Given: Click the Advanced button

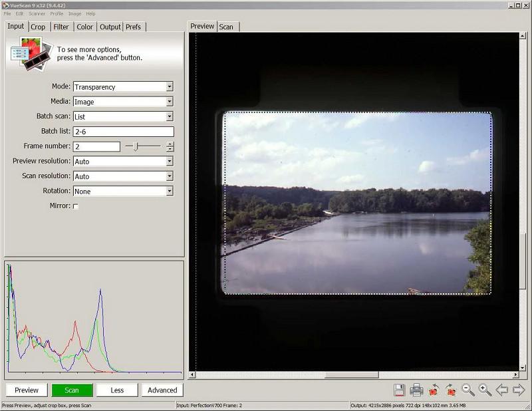Looking at the screenshot, I should pos(162,390).
